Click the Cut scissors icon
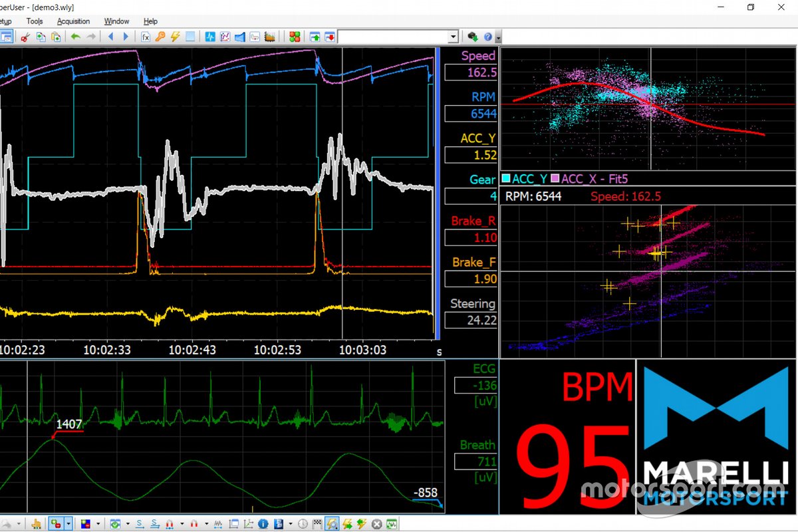Screen dimensions: 798x532 click(26, 37)
